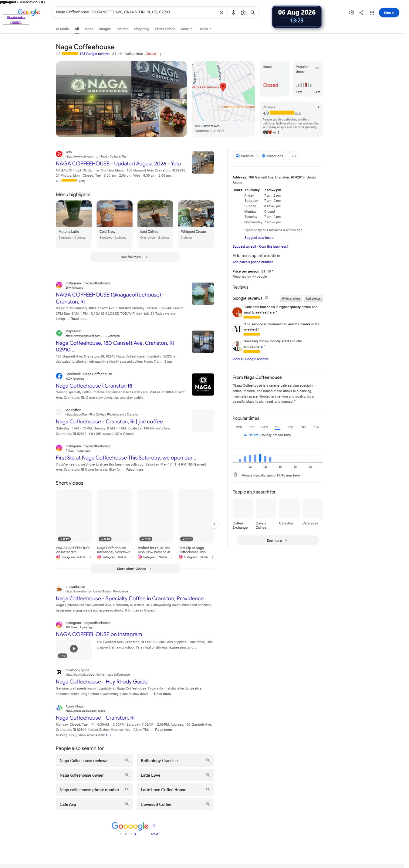This screenshot has width=409, height=868.
Task: Switch to AI Mode tab
Action: [62, 29]
